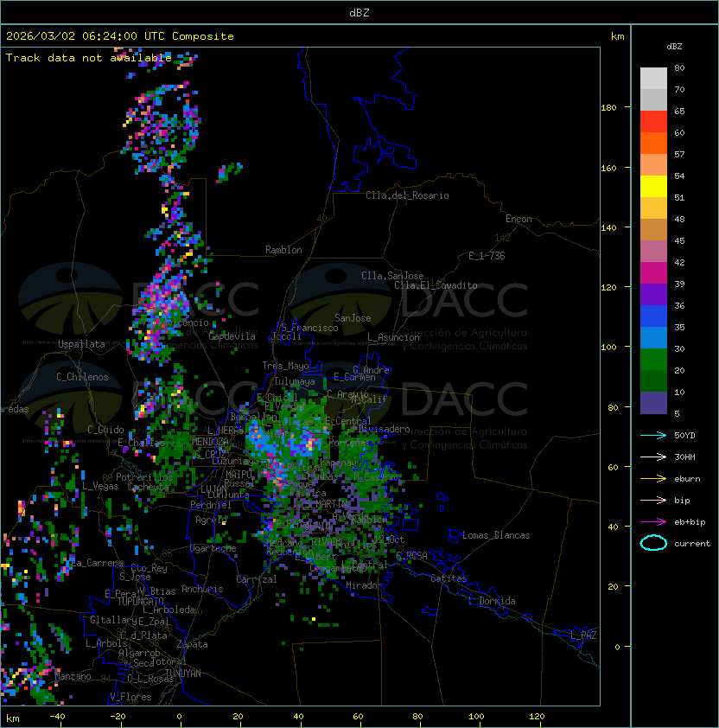
Task: Click the 'Tulumaya' place label
Action: click(295, 381)
